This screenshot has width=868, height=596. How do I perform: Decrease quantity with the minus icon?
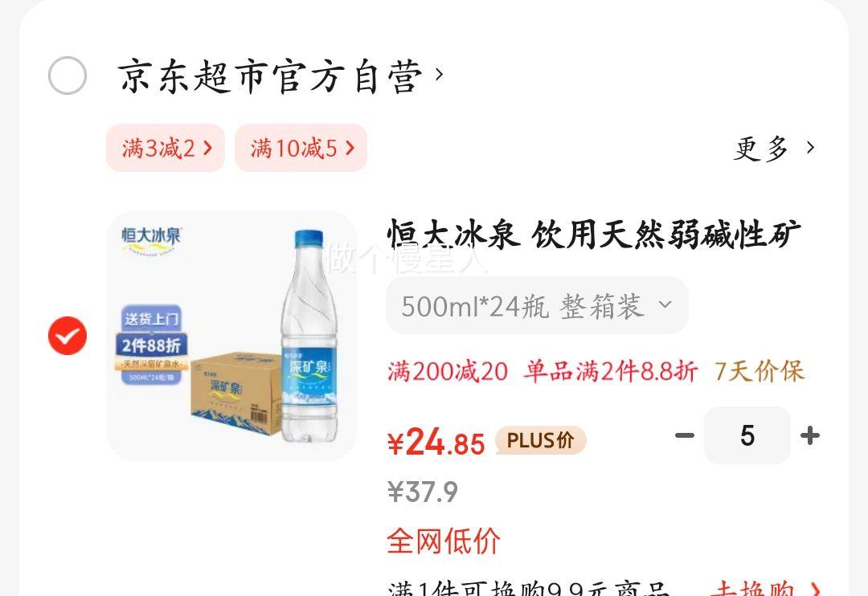(685, 435)
